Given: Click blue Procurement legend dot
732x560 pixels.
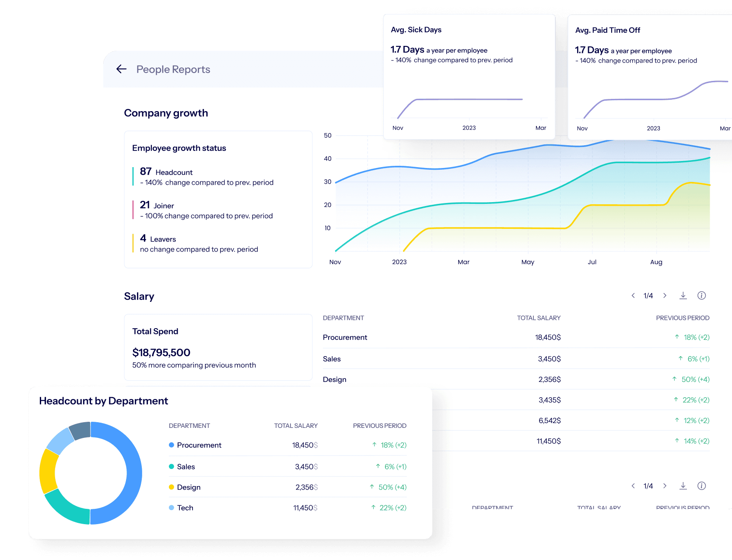Looking at the screenshot, I should (x=172, y=445).
